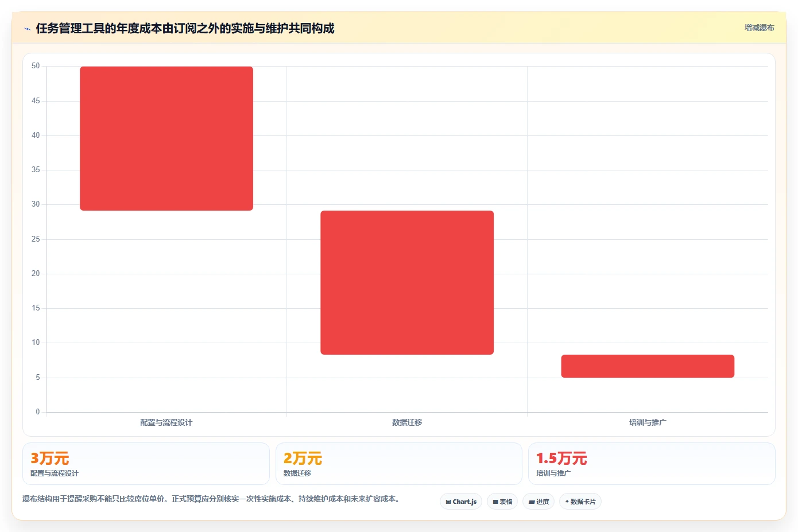Click the 数据迁移 red waterfall bar
Image resolution: width=798 pixels, height=532 pixels.
tap(407, 282)
